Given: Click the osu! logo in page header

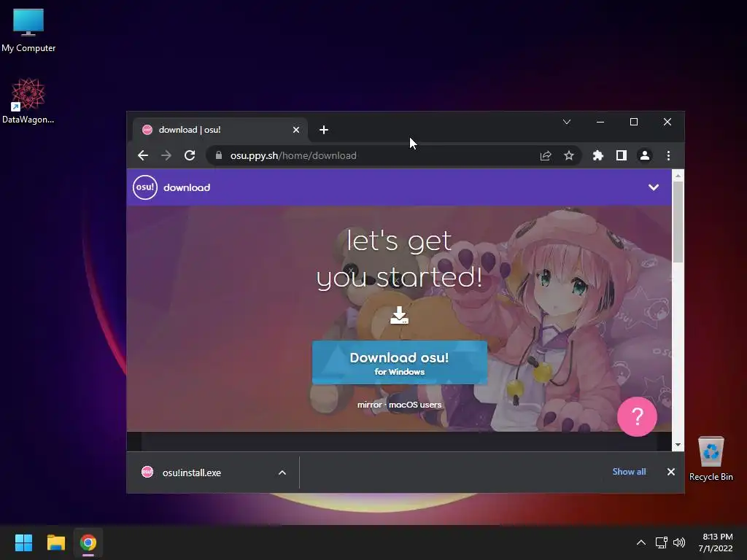Looking at the screenshot, I should pos(145,187).
